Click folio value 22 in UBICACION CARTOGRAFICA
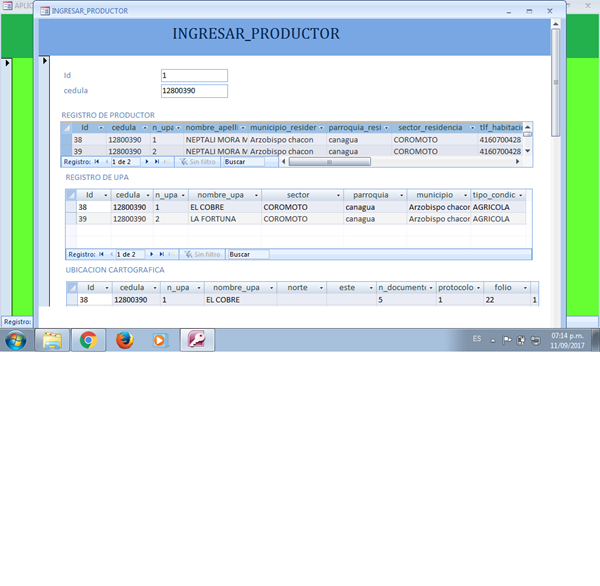The width and height of the screenshot is (600, 586). pyautogui.click(x=507, y=300)
